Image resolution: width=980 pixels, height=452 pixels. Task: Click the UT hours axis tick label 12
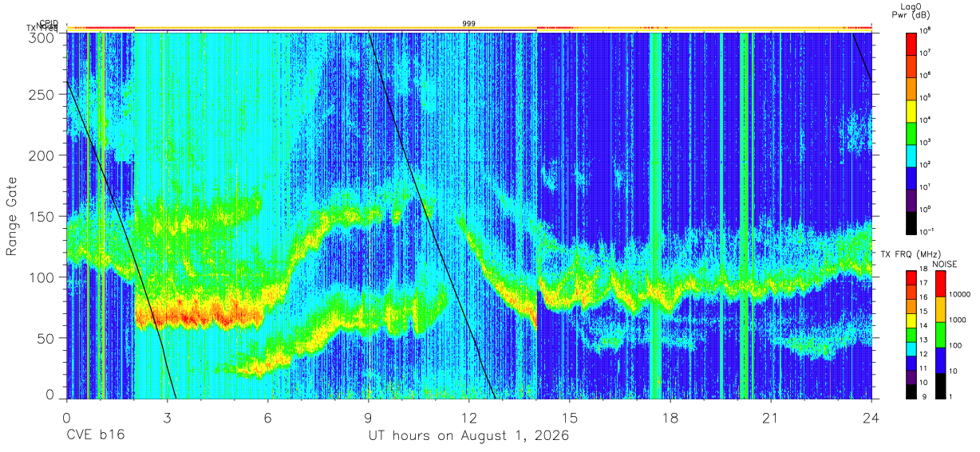click(x=468, y=417)
